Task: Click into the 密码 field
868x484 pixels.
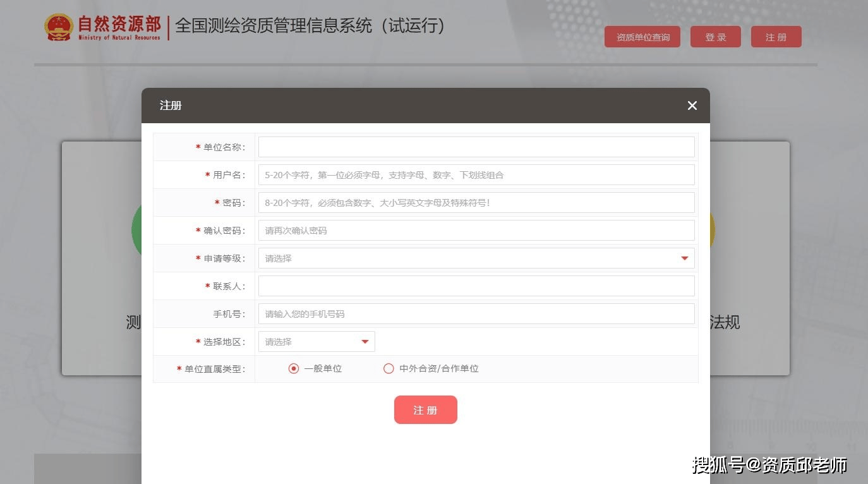Action: (x=476, y=203)
